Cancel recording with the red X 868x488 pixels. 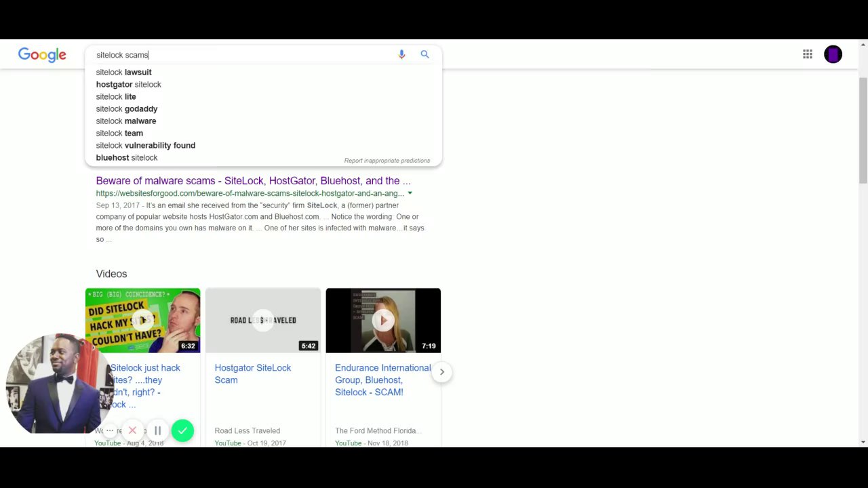point(133,430)
